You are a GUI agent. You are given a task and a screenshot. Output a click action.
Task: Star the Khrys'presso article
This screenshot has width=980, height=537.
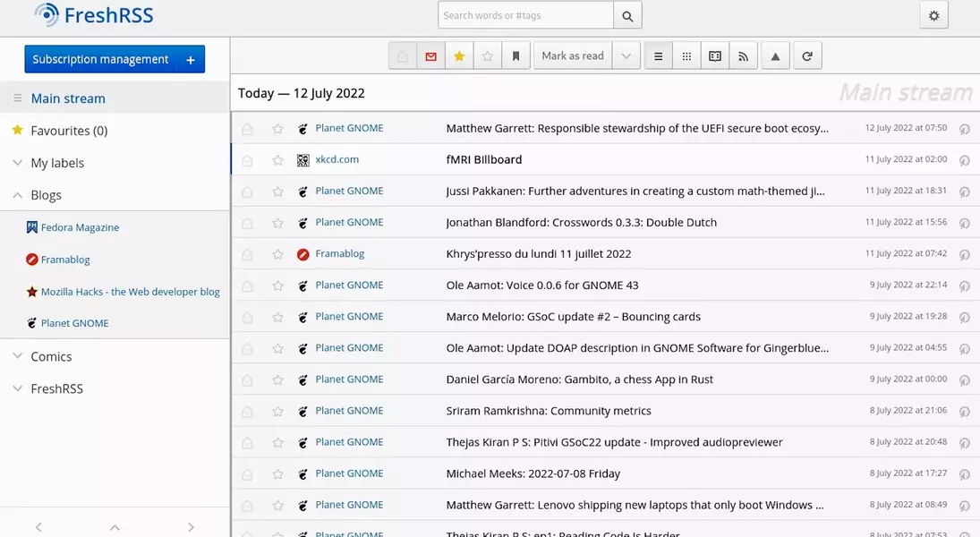point(278,254)
